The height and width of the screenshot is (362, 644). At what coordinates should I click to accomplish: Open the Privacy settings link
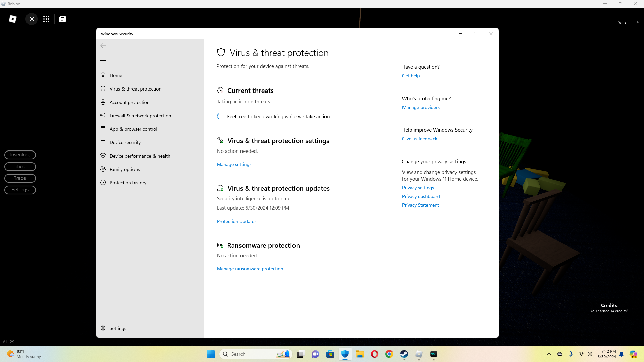(x=418, y=188)
